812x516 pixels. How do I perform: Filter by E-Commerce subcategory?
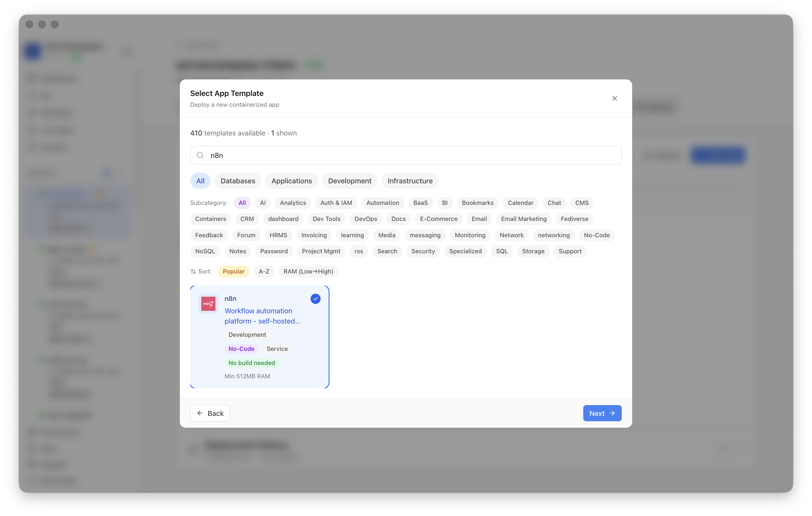pos(438,219)
